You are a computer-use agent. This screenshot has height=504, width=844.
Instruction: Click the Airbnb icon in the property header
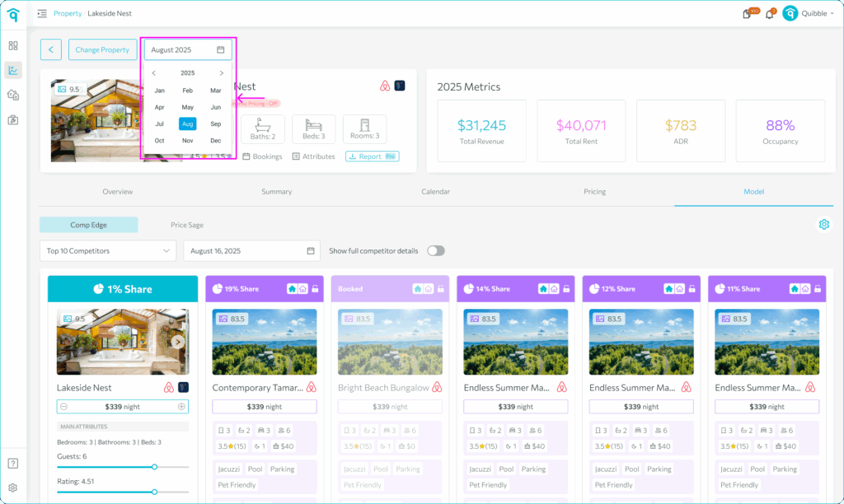click(x=385, y=86)
